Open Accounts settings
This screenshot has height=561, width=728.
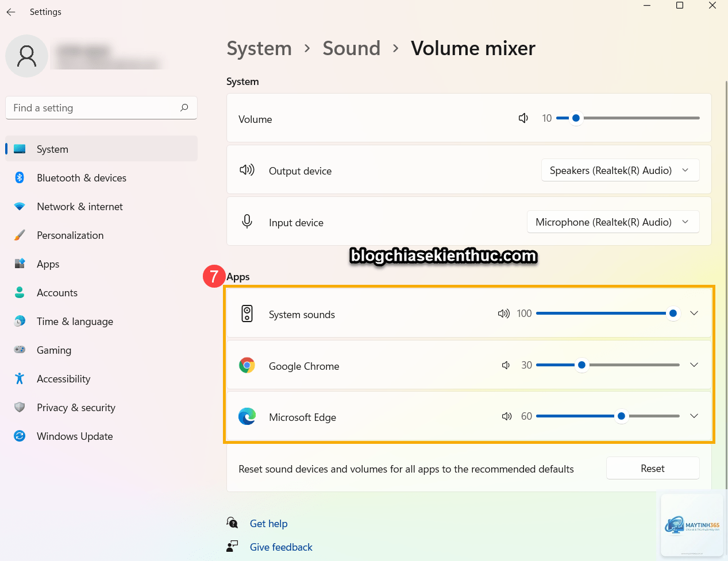101,292
